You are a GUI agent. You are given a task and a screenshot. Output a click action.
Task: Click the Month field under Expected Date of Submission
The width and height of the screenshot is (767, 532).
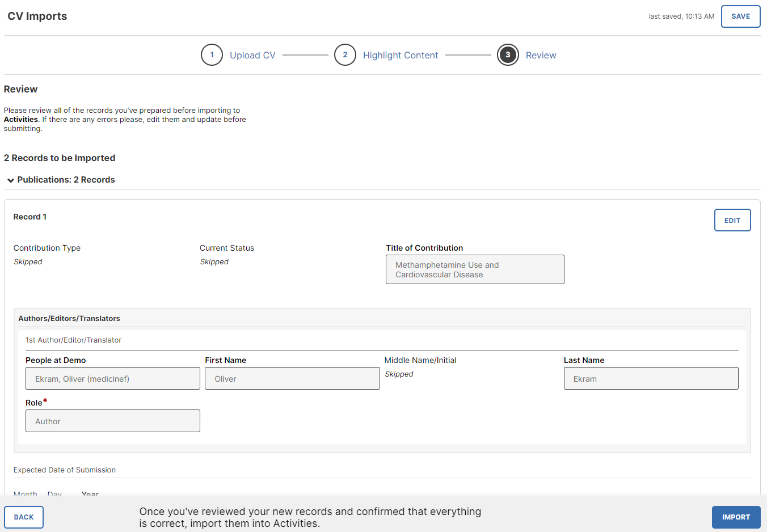pyautogui.click(x=26, y=494)
